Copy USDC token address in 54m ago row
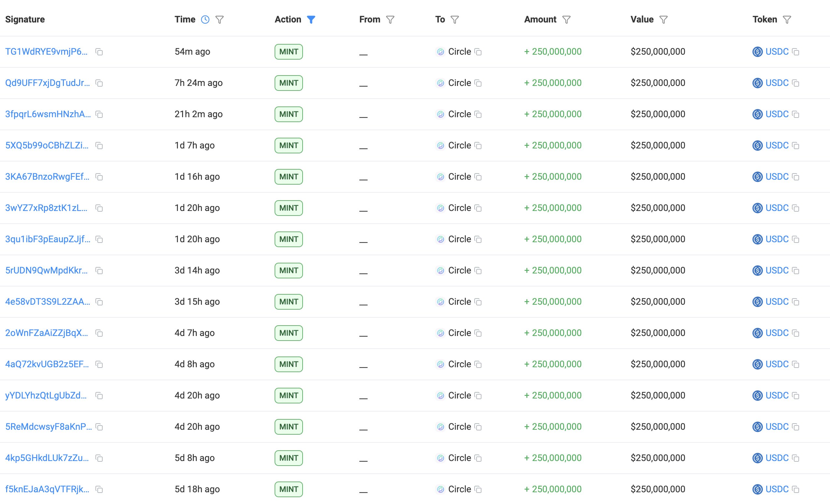This screenshot has height=504, width=830. pyautogui.click(x=796, y=52)
